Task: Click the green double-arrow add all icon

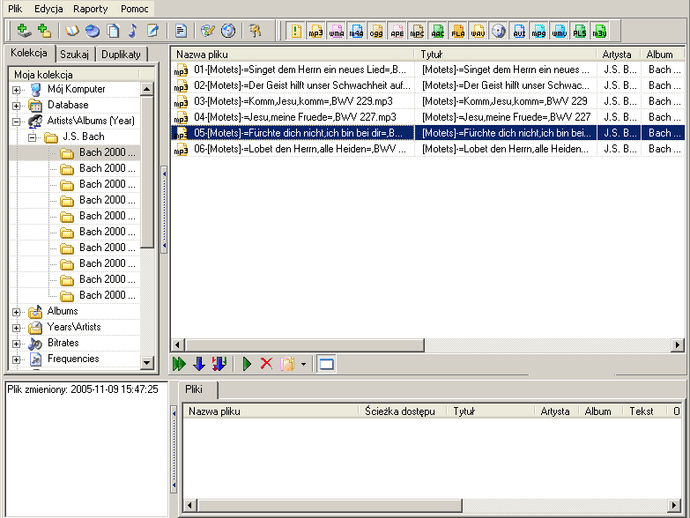Action: [x=179, y=364]
